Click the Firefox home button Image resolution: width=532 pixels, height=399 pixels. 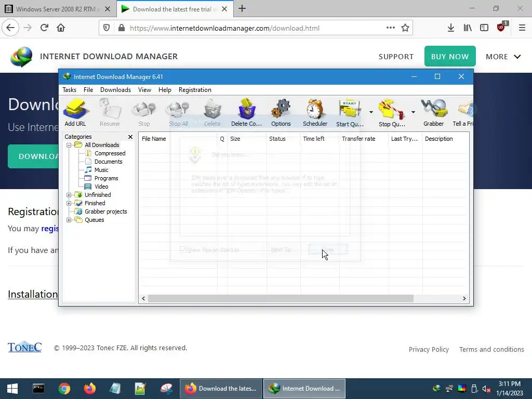(61, 28)
